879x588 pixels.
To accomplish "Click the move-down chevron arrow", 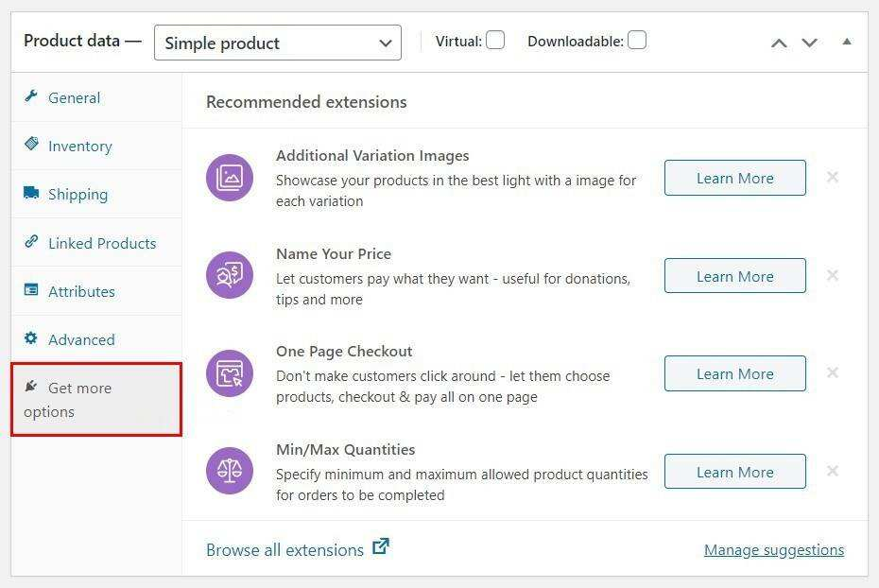I will 810,43.
